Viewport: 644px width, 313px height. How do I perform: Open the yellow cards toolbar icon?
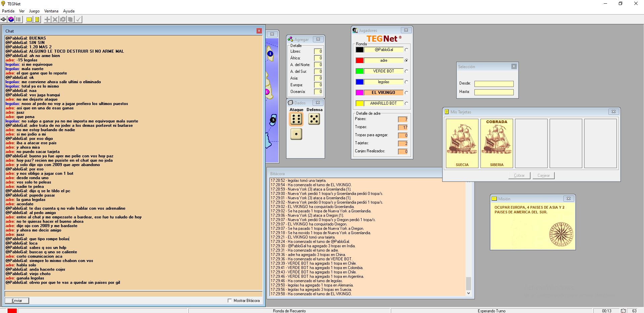[x=37, y=19]
